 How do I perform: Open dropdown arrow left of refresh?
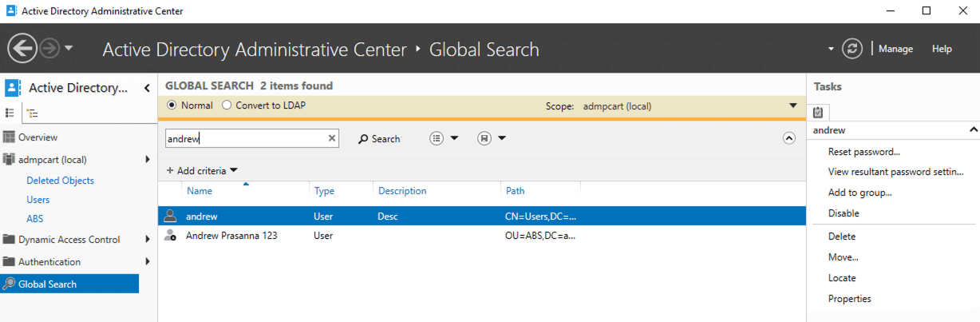[x=832, y=49]
